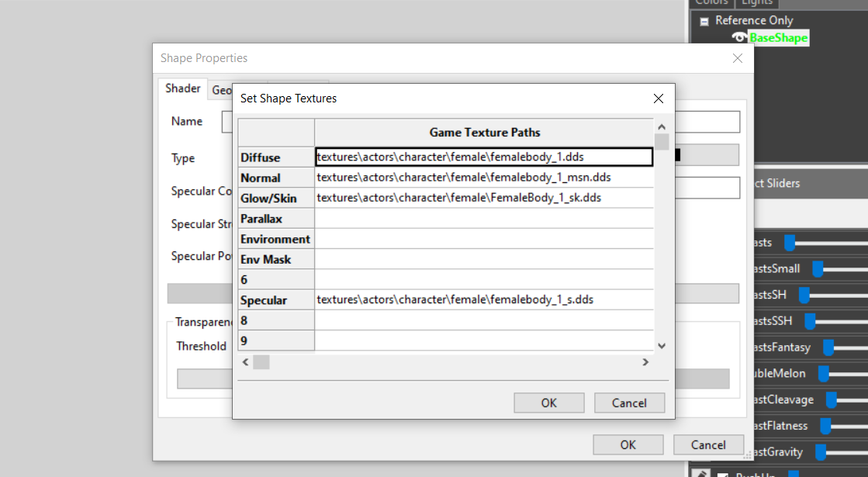The height and width of the screenshot is (477, 868).
Task: Close the Shape Properties window with X
Action: click(x=737, y=58)
